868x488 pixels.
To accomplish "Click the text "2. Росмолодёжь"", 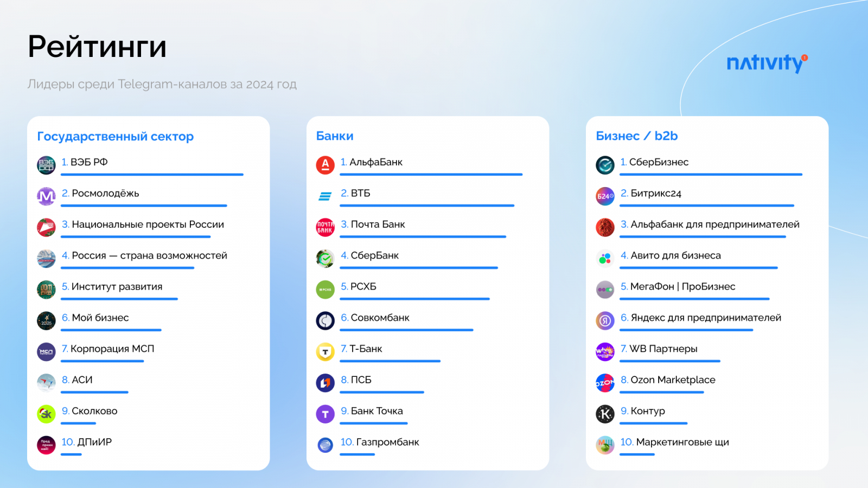I will coord(100,194).
